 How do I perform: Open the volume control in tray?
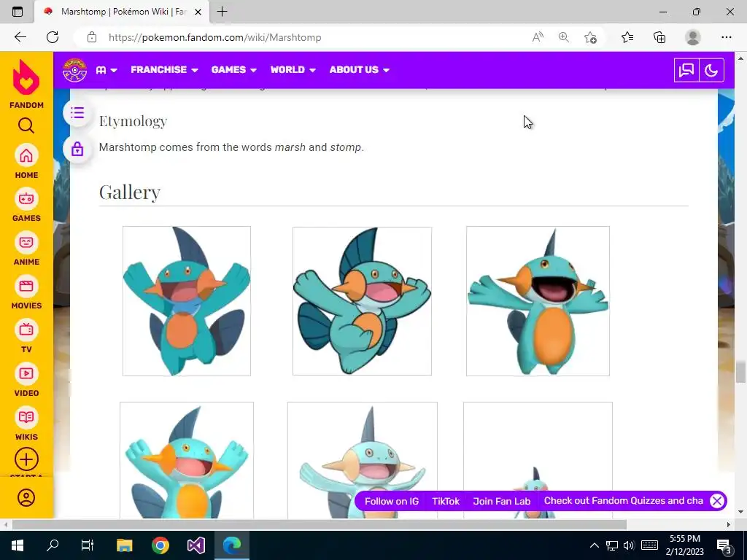(629, 545)
